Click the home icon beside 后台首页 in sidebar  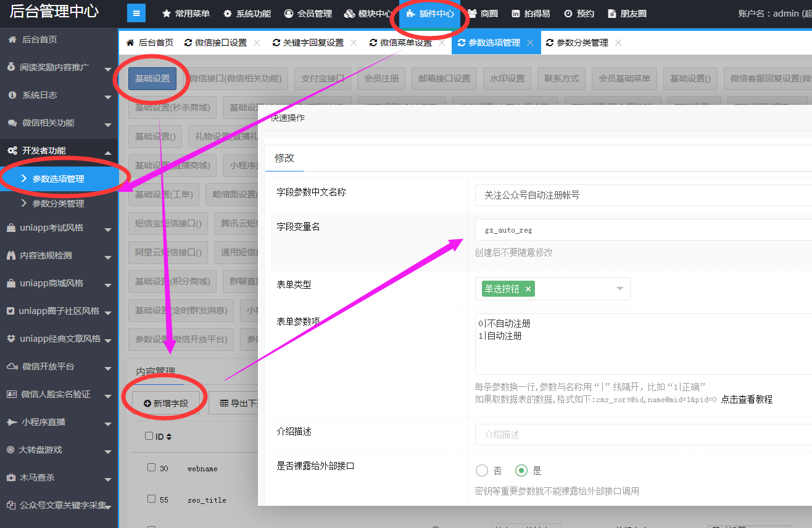[12, 39]
